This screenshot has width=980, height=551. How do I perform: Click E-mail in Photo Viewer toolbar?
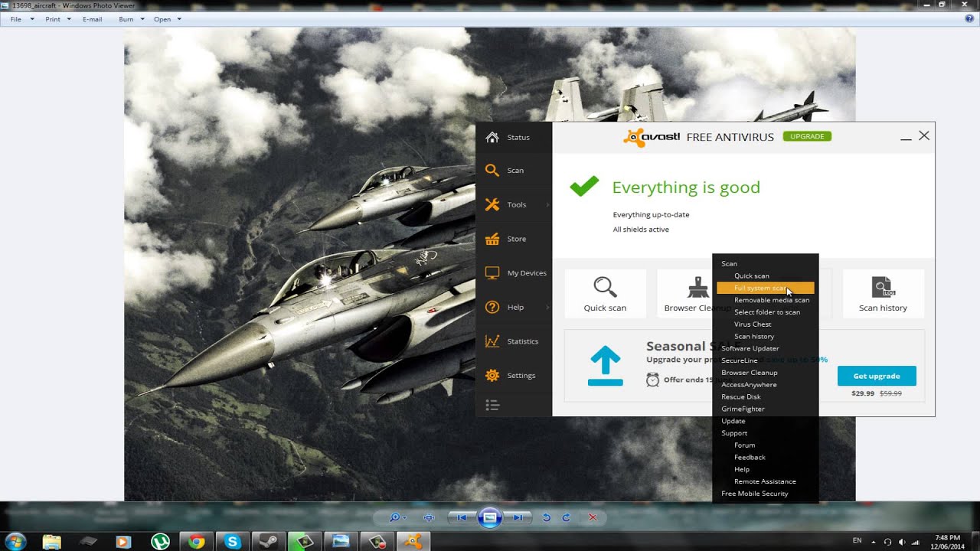click(x=92, y=19)
